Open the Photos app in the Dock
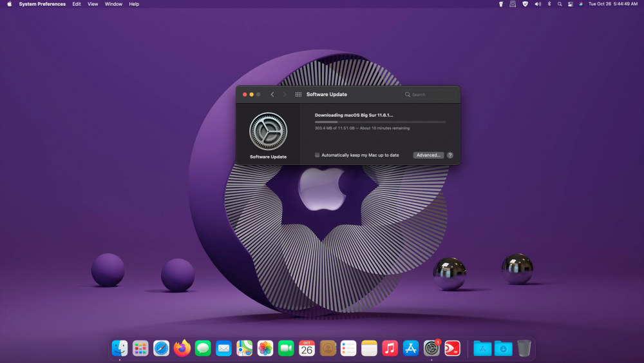Image resolution: width=644 pixels, height=363 pixels. 265,349
